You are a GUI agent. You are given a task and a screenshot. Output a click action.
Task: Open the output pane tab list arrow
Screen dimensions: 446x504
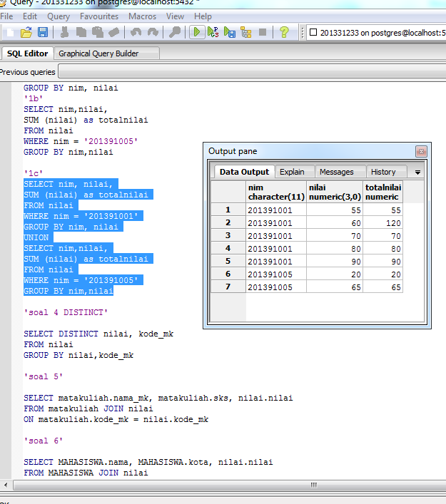pos(417,173)
